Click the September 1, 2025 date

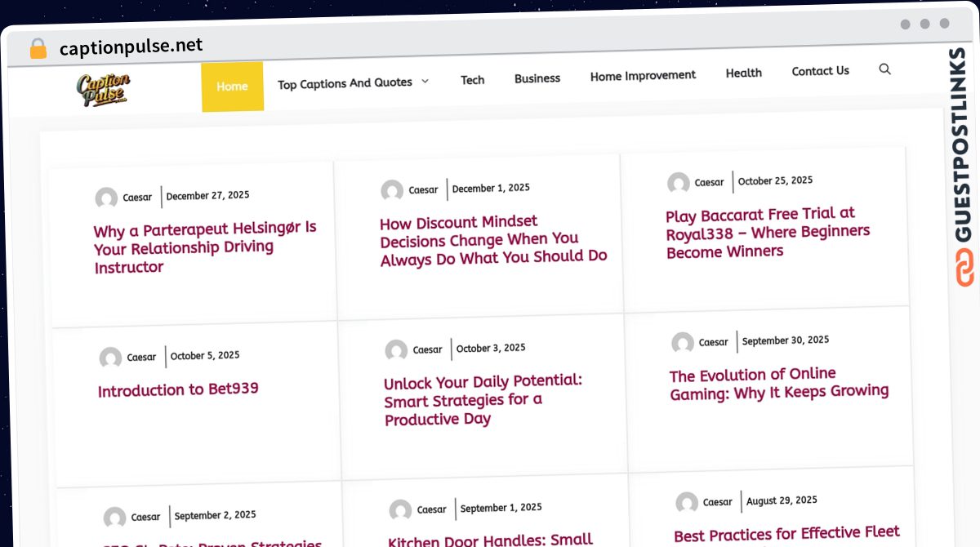[x=501, y=508]
